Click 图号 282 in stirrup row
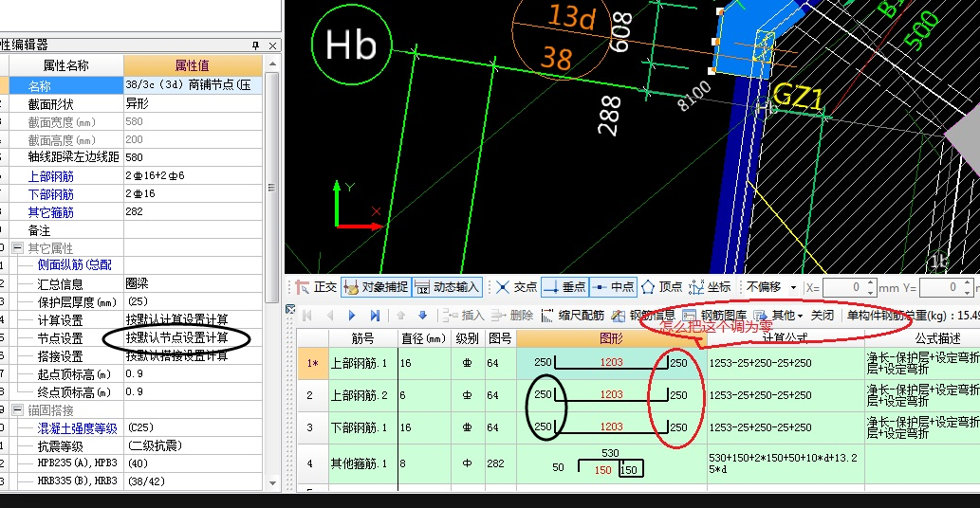The height and width of the screenshot is (508, 980). point(499,463)
